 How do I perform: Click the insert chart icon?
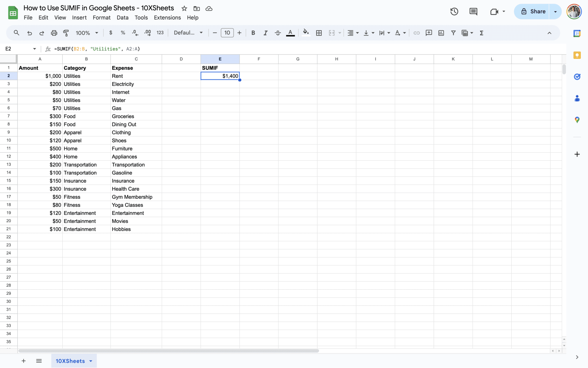click(441, 33)
